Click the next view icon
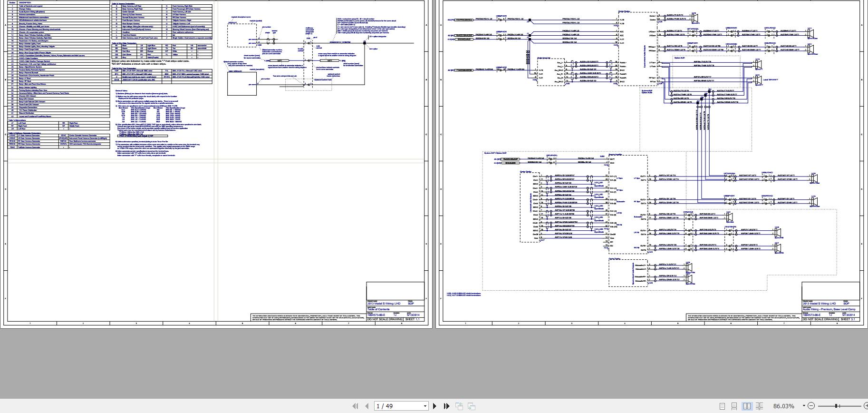The image size is (868, 413). coord(472,406)
